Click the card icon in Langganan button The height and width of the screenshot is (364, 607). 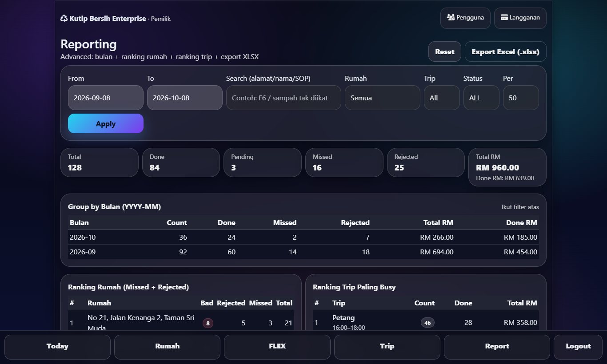pos(504,18)
